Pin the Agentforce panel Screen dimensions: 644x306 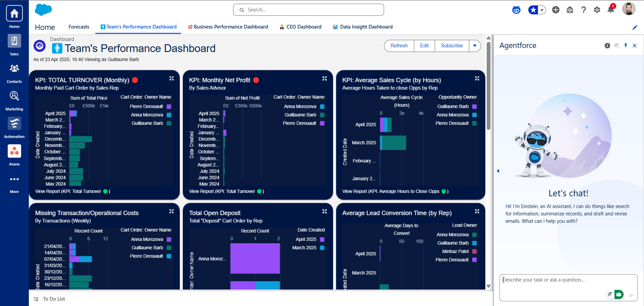tap(626, 46)
